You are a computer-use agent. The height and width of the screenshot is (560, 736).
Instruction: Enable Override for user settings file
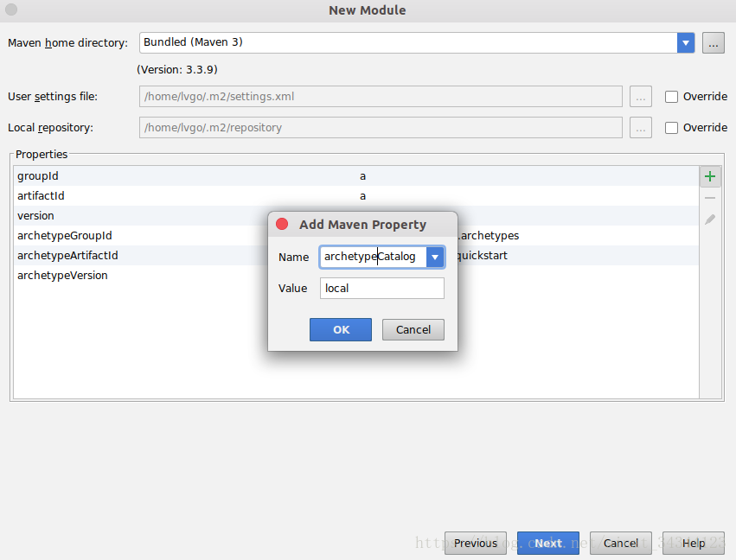672,96
